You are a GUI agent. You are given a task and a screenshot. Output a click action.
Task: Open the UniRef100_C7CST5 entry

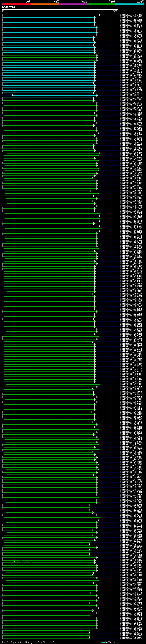click(x=131, y=369)
